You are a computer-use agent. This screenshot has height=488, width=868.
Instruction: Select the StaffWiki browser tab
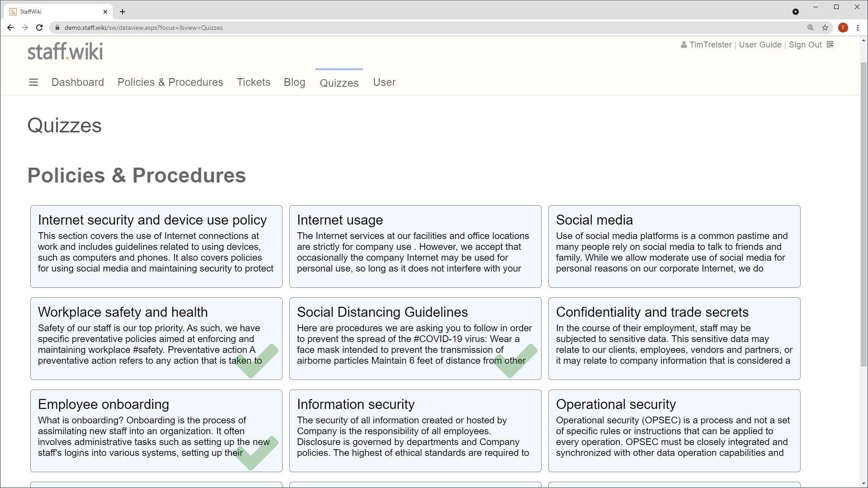point(59,12)
